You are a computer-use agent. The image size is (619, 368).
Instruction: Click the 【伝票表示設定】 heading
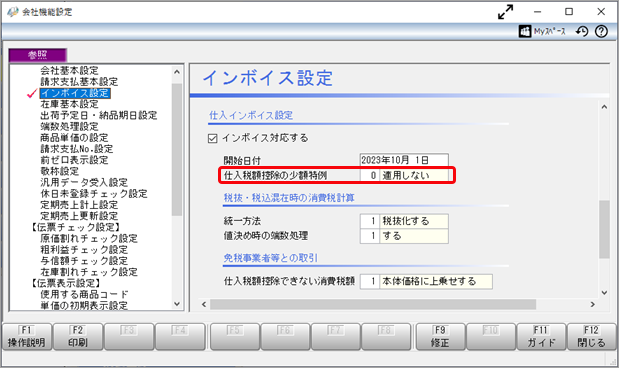pyautogui.click(x=66, y=283)
